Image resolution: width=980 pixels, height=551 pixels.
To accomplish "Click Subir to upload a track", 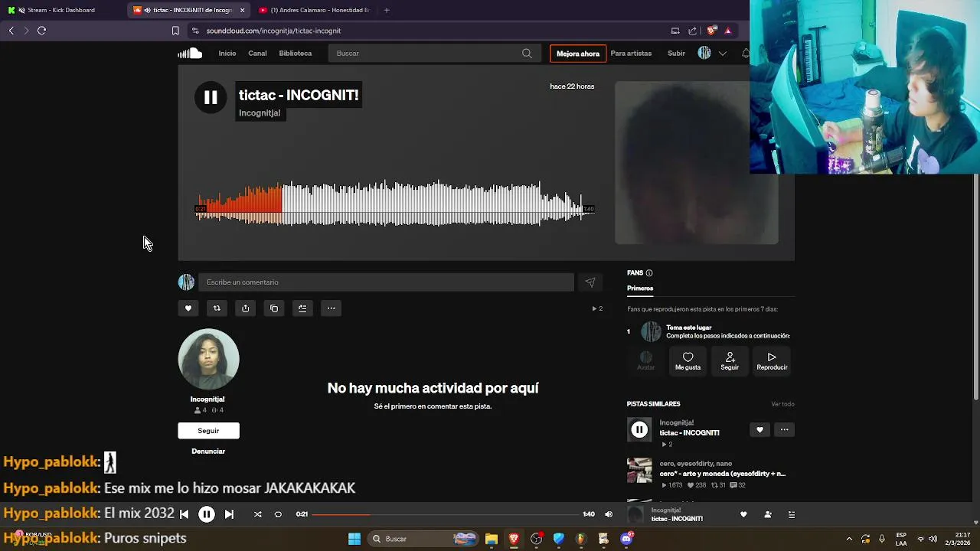I will pos(676,54).
